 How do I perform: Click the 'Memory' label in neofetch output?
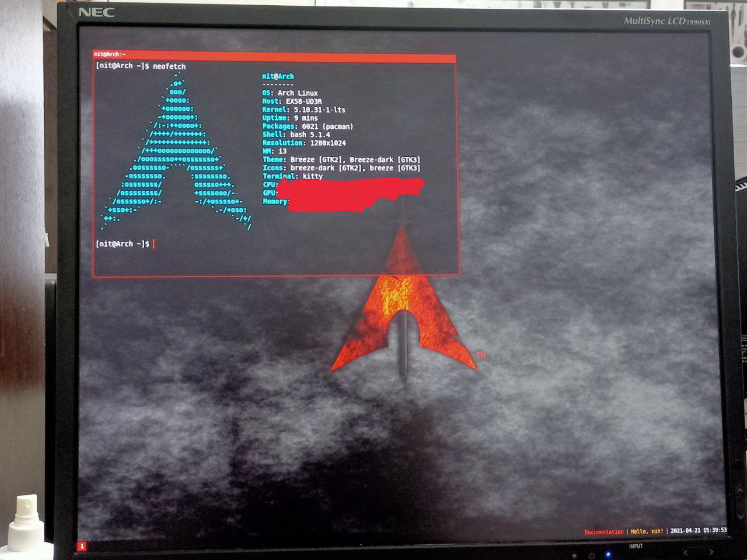pyautogui.click(x=275, y=201)
